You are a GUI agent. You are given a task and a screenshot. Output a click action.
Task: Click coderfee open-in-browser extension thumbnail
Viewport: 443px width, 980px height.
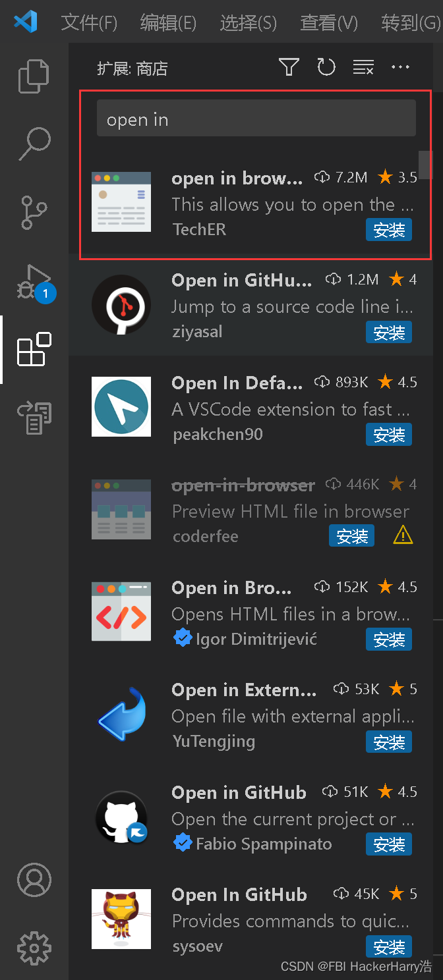(121, 509)
